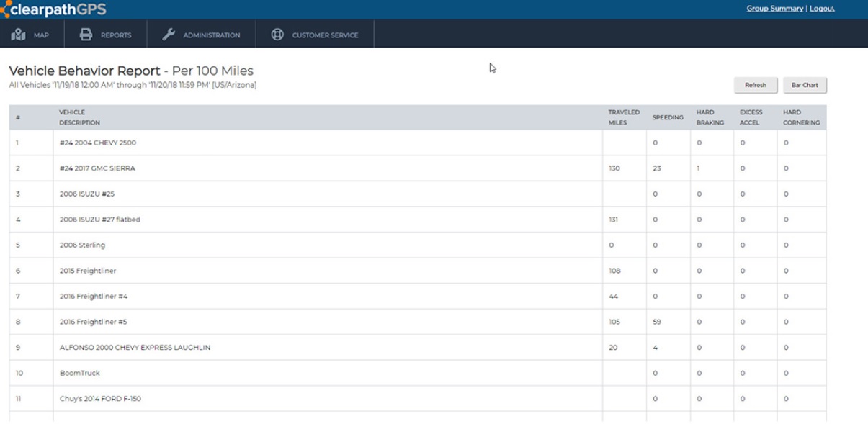Click hard braking value 1 for GMC Sierra

[699, 168]
